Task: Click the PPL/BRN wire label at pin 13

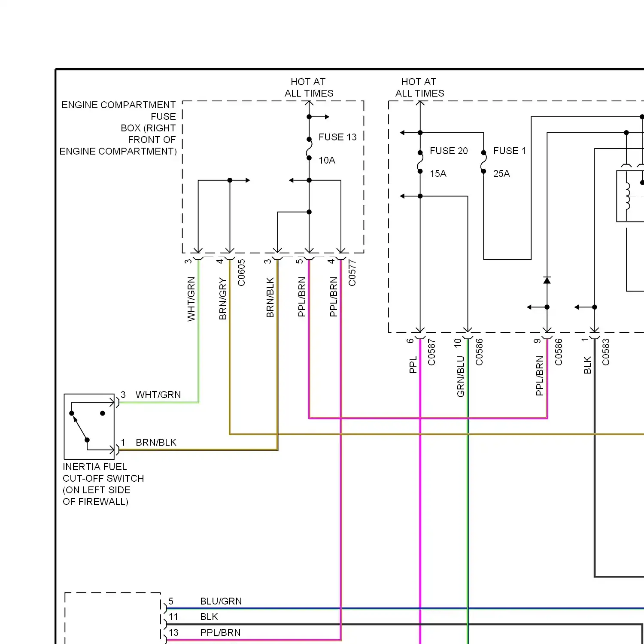Action: pyautogui.click(x=220, y=632)
